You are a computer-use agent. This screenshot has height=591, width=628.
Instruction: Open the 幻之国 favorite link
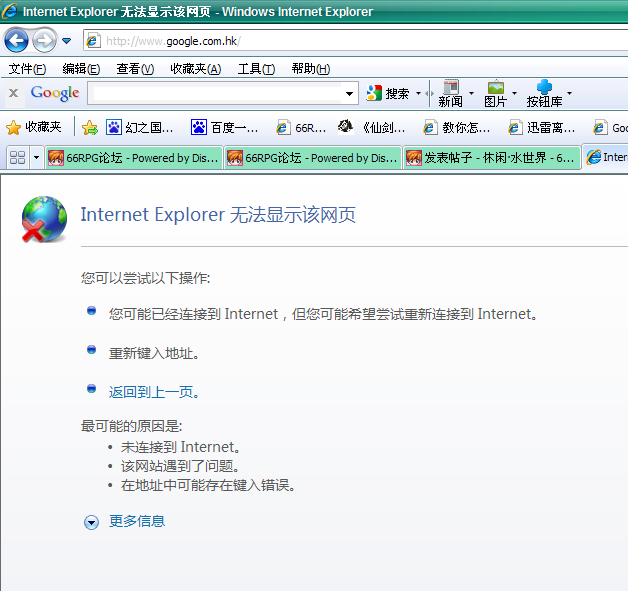click(140, 128)
